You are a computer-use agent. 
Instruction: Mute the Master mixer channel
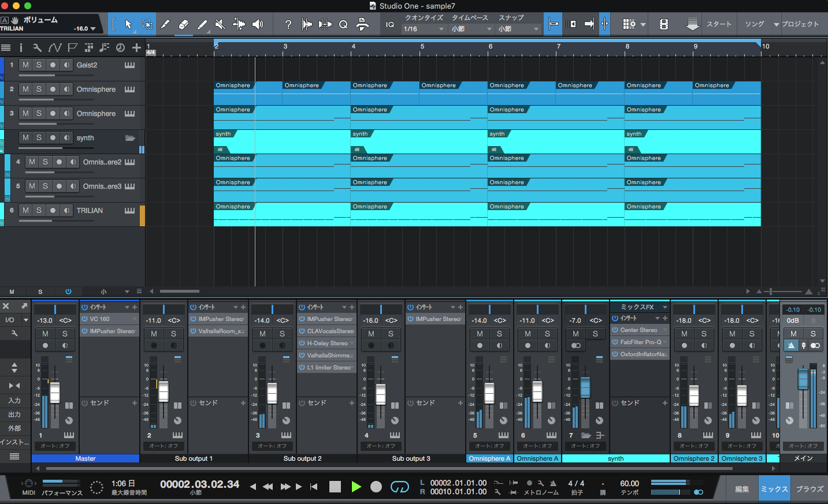point(45,334)
